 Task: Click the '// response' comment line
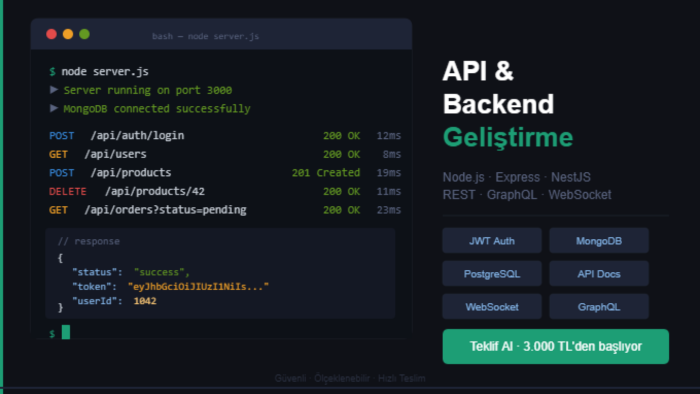88,241
